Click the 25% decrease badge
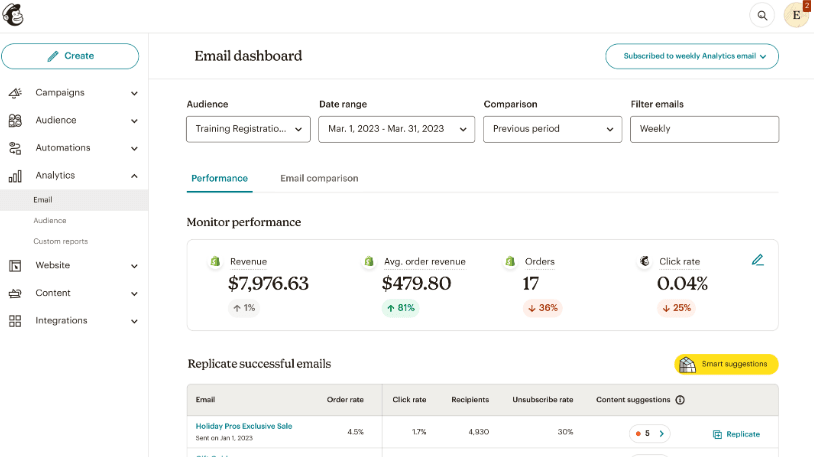Screen dimensions: 814x457 (x=676, y=308)
